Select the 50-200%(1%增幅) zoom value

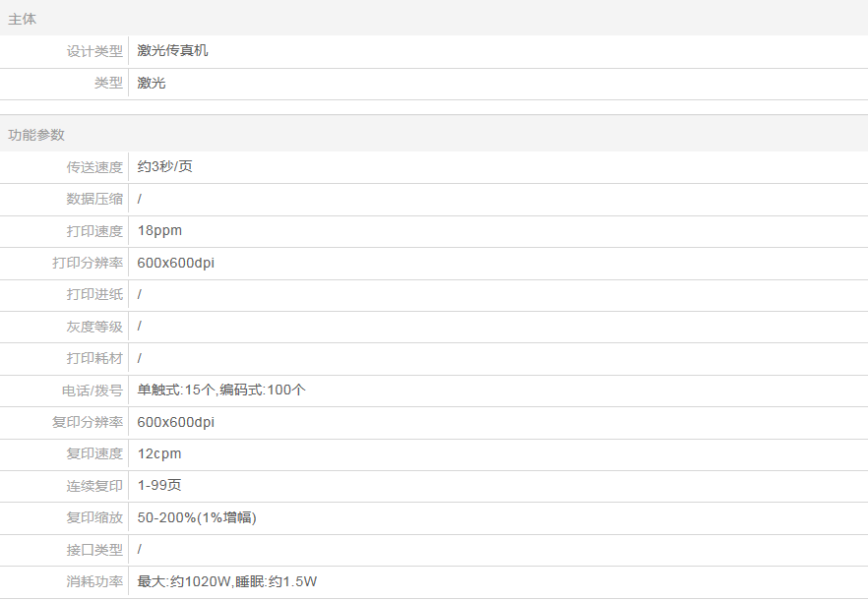pos(197,517)
